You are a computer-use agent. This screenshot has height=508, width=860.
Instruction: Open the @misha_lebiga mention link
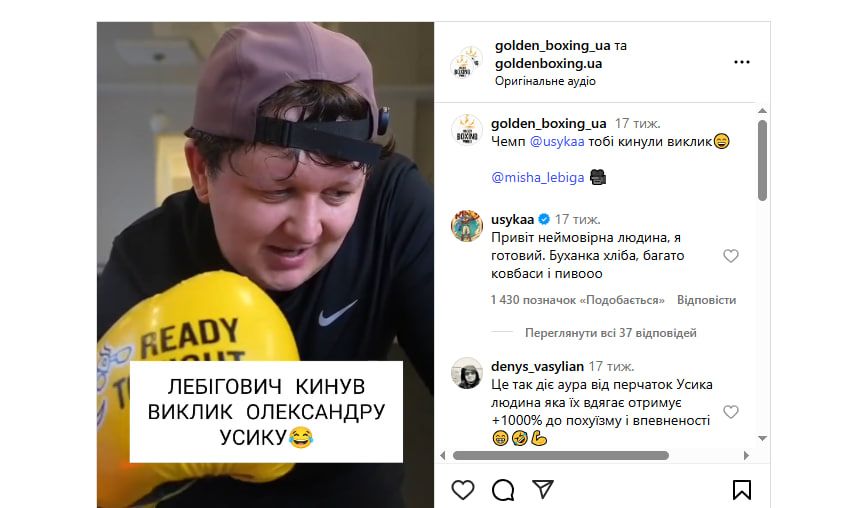(x=538, y=177)
